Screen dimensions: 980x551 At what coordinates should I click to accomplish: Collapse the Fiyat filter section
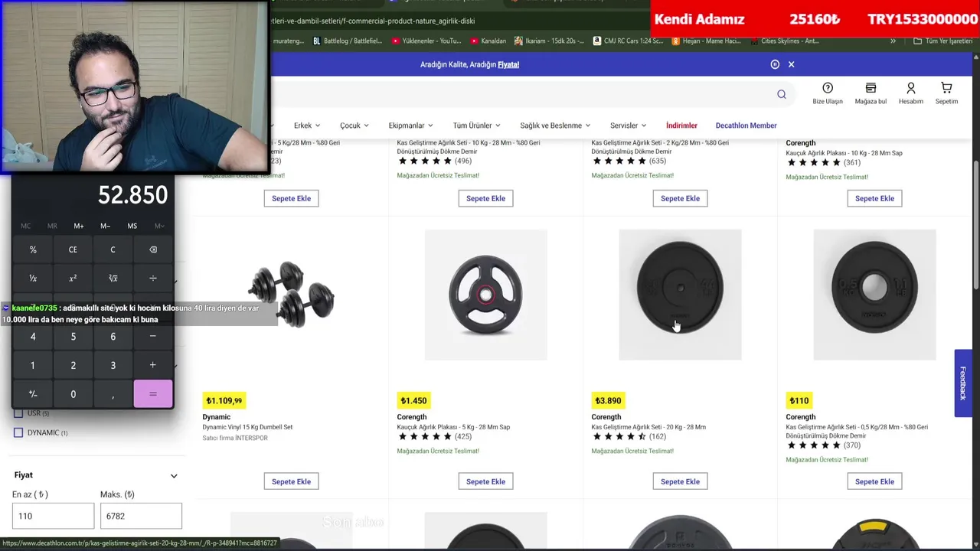pos(174,475)
